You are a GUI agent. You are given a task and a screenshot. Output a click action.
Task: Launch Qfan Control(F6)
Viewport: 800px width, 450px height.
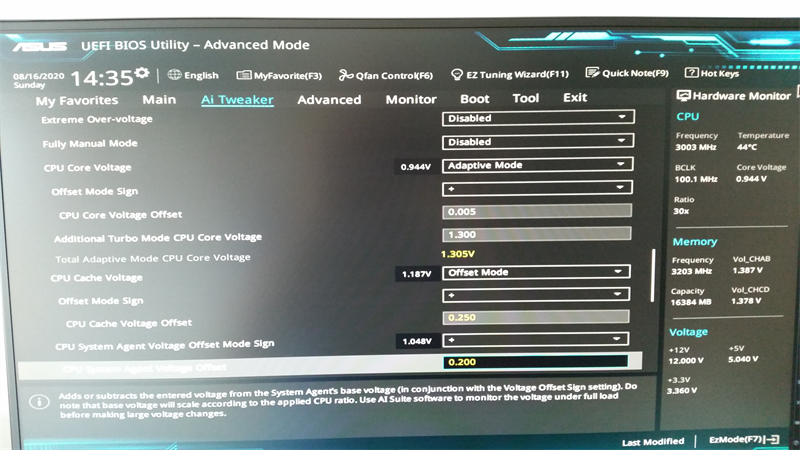386,76
